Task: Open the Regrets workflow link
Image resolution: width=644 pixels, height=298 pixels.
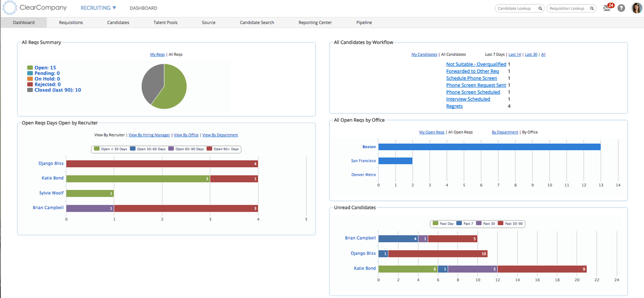Action: pos(454,106)
